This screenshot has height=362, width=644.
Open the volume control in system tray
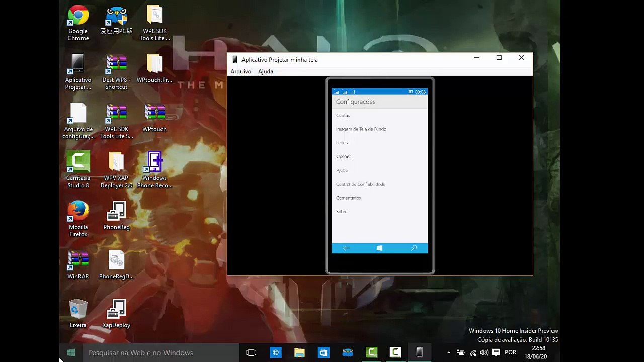[x=484, y=353]
